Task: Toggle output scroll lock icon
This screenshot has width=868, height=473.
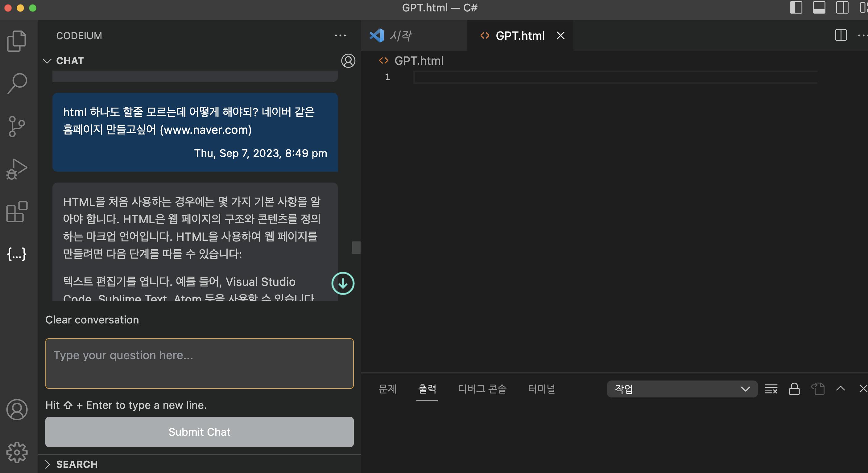Action: (794, 389)
